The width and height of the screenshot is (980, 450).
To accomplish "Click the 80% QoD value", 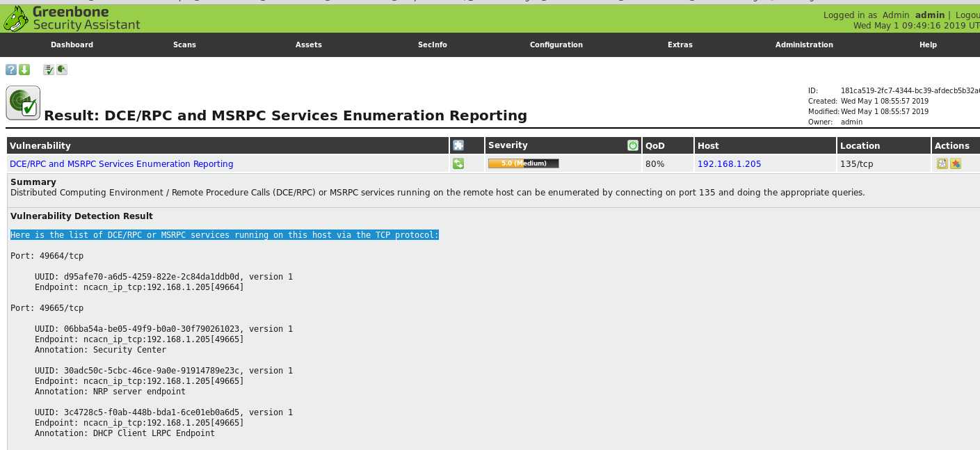I will (654, 164).
